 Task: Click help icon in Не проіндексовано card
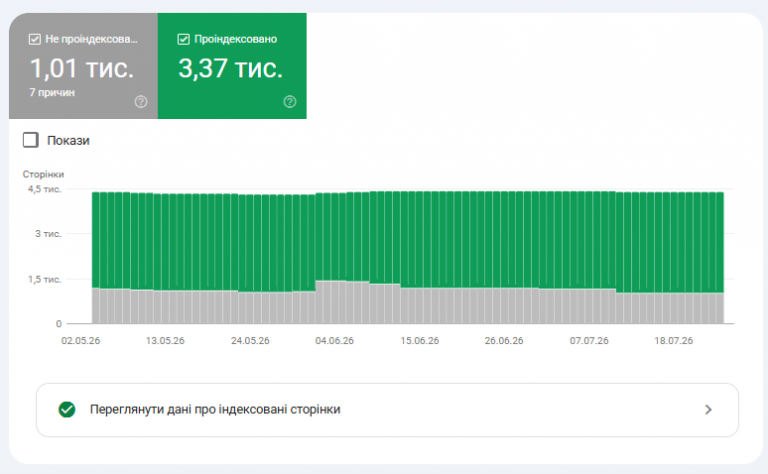(141, 102)
